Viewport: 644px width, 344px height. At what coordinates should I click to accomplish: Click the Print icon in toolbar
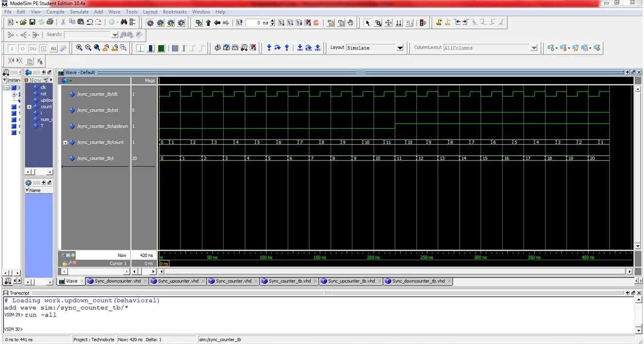click(50, 23)
